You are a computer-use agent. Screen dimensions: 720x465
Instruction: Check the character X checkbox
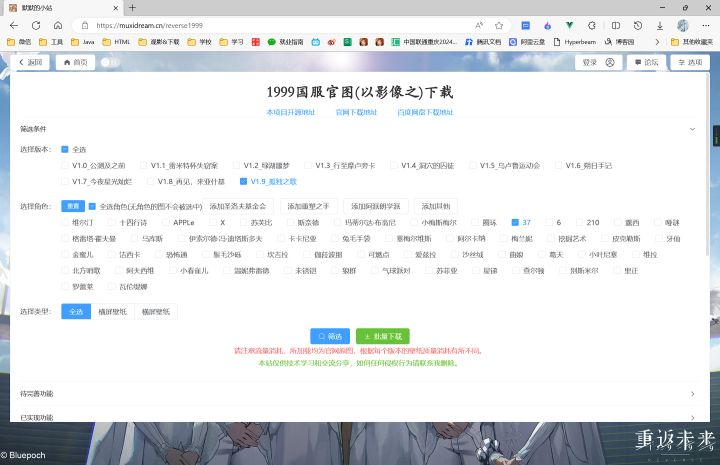tap(213, 222)
